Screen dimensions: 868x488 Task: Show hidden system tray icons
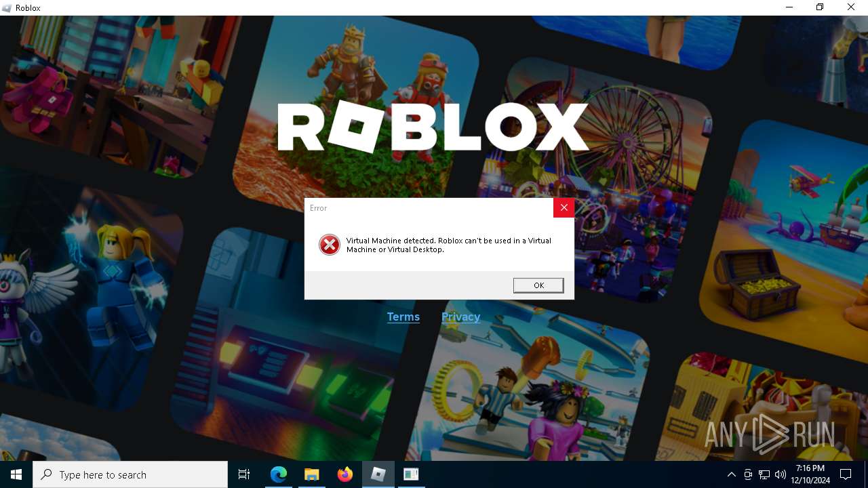[x=731, y=474]
